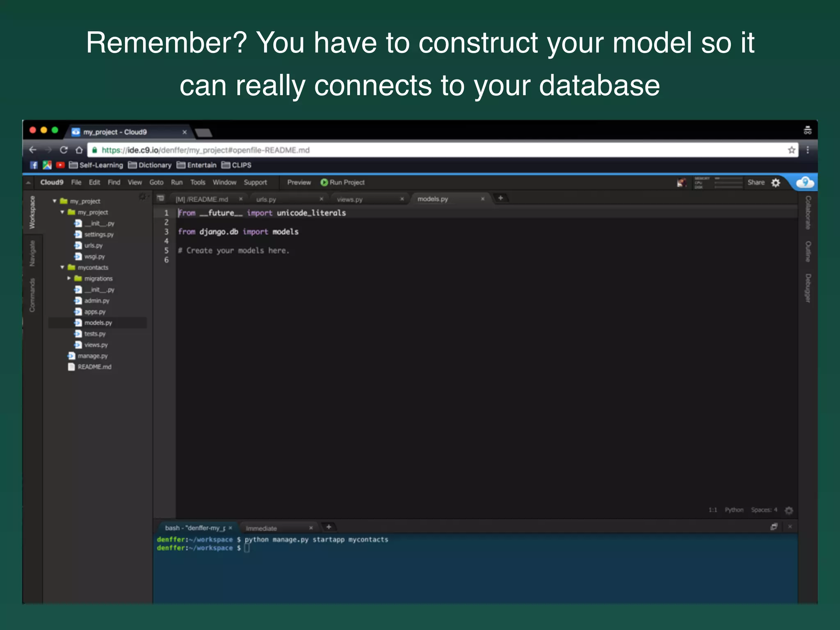Switch to the views.py tab
This screenshot has height=630, width=840.
click(x=349, y=199)
